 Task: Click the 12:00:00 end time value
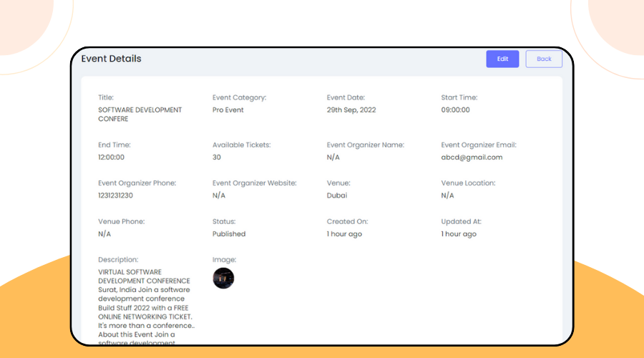click(x=111, y=158)
